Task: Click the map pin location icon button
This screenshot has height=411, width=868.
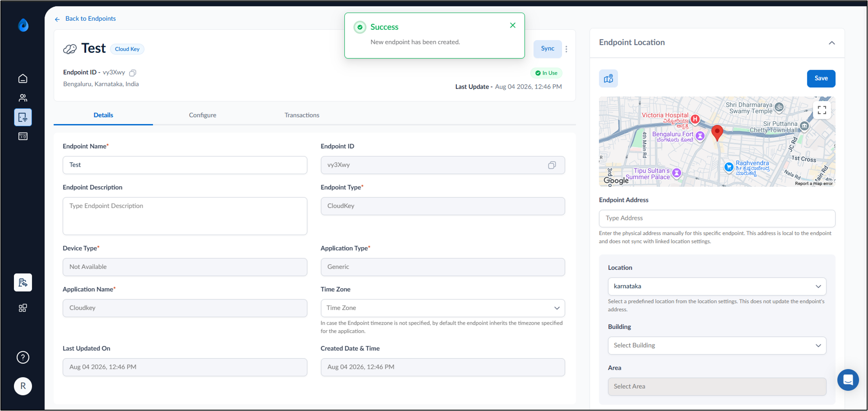Action: [x=608, y=78]
